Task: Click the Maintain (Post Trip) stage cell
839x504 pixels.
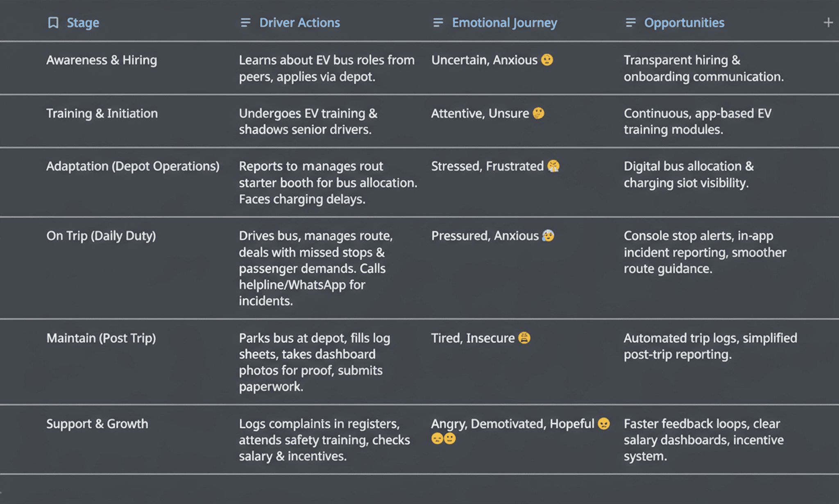Action: [101, 338]
